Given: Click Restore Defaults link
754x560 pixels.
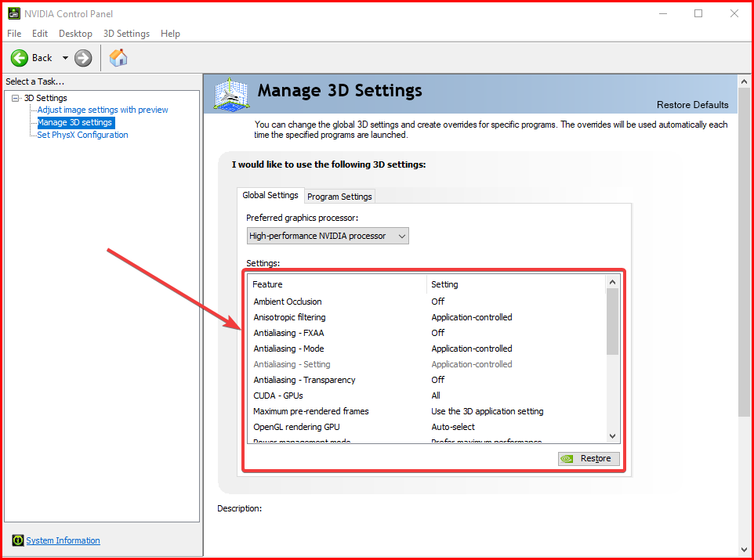Looking at the screenshot, I should point(692,105).
